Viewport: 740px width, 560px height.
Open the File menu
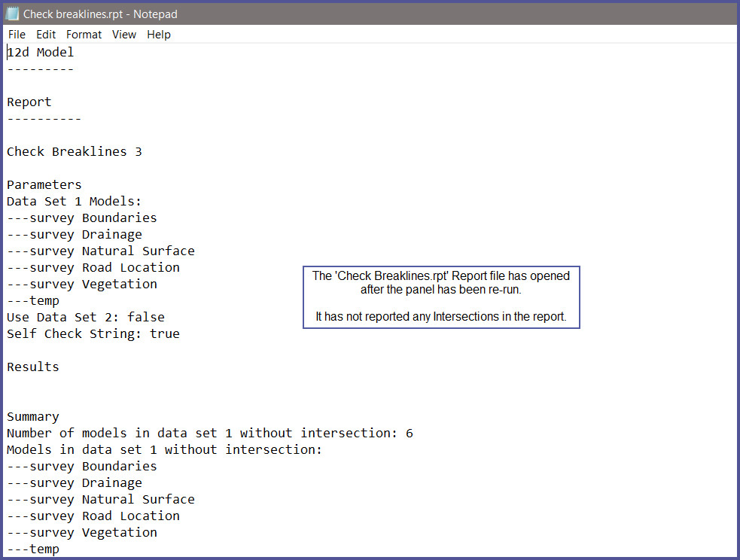[17, 35]
